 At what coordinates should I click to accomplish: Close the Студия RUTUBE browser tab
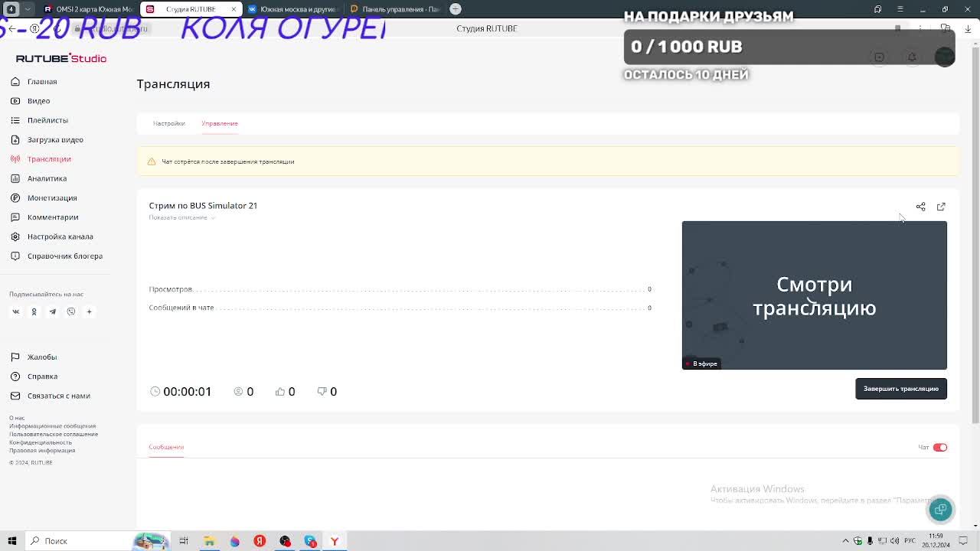pyautogui.click(x=234, y=9)
